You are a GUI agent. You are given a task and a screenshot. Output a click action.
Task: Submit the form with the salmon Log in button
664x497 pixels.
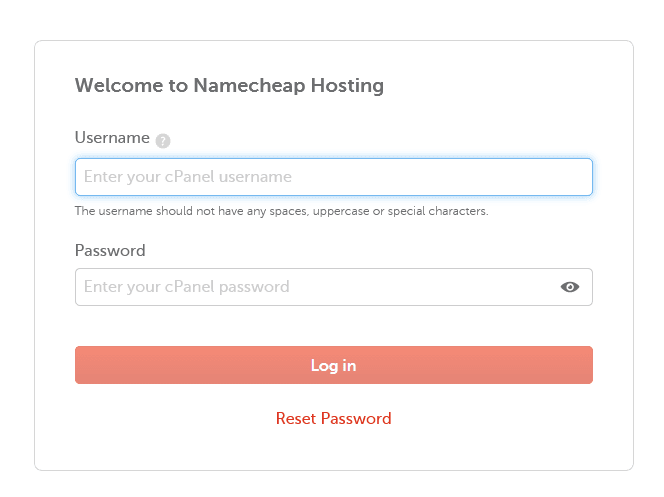coord(334,365)
